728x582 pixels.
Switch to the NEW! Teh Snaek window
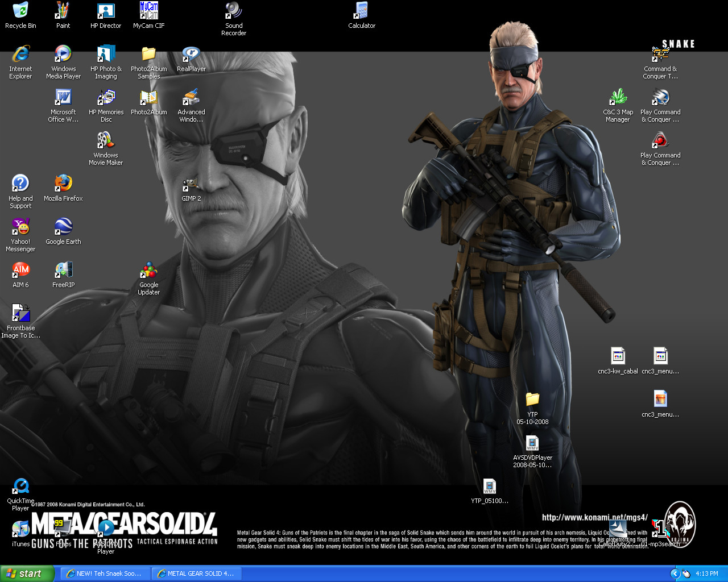(x=105, y=573)
